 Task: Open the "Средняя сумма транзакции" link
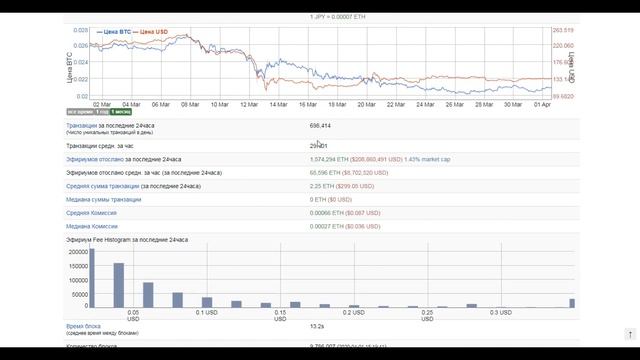(x=102, y=186)
